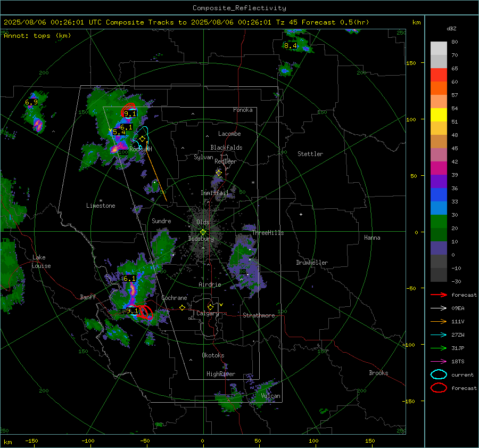The image size is (479, 448).
Task: Click the Banff label
Action: click(x=88, y=297)
